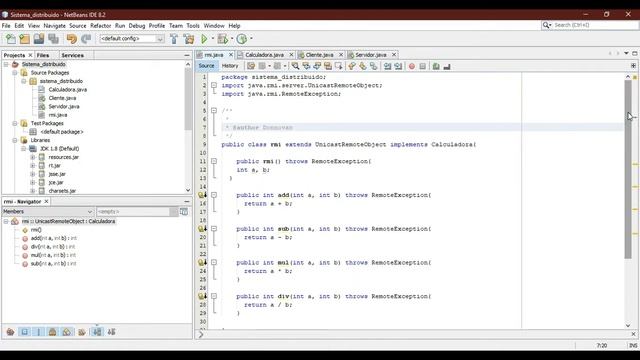
Task: Click the Undo arrow icon
Action: pyautogui.click(x=71, y=39)
